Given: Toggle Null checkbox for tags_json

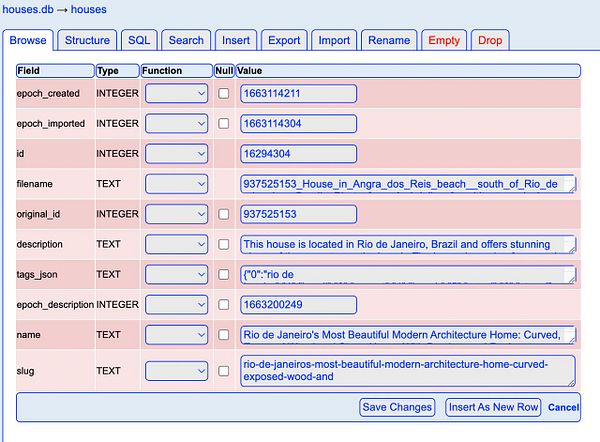Looking at the screenshot, I should pyautogui.click(x=223, y=274).
